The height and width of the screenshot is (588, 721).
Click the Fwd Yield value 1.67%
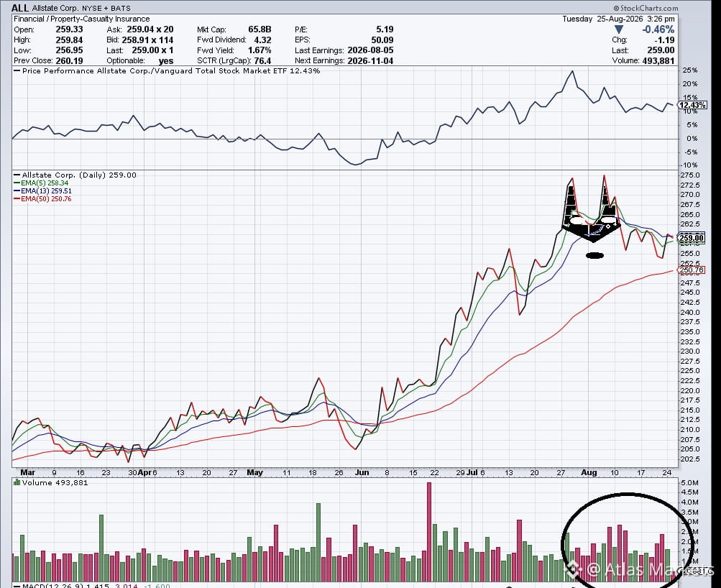pyautogui.click(x=259, y=50)
